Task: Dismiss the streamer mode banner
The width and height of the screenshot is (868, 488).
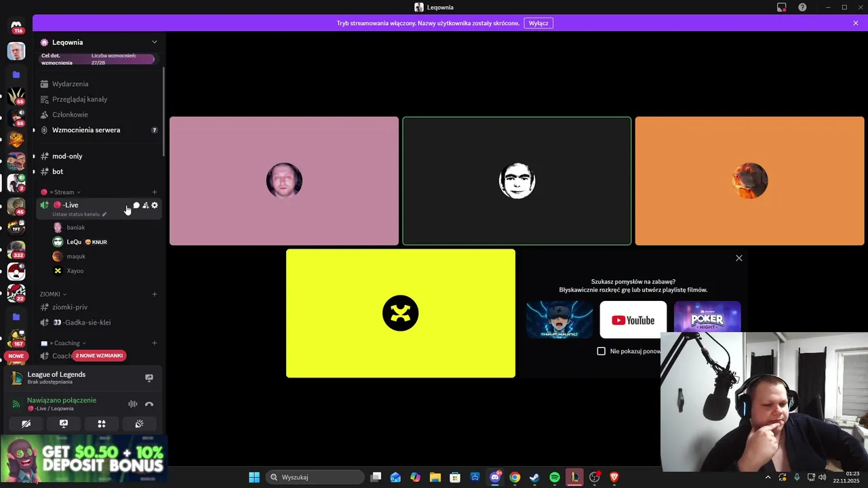Action: 856,23
